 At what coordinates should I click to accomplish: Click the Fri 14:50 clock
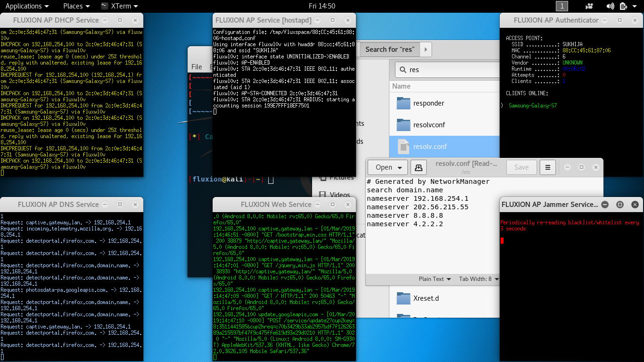(322, 6)
